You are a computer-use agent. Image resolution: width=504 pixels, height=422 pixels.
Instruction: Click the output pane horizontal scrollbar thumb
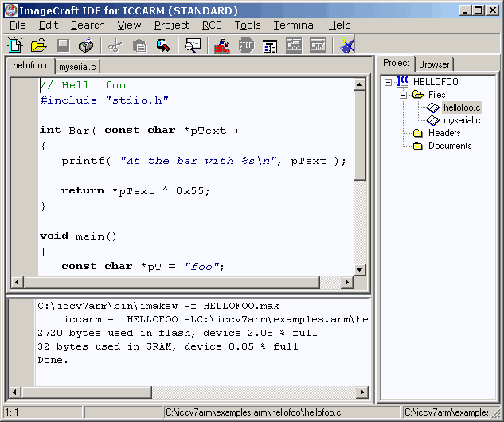tap(86, 392)
